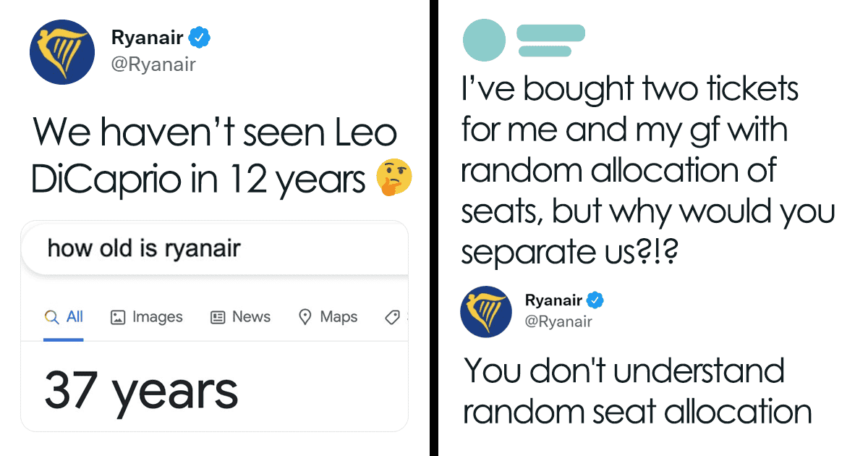Click the Ryanair harp avatar in left tweet

(x=61, y=52)
